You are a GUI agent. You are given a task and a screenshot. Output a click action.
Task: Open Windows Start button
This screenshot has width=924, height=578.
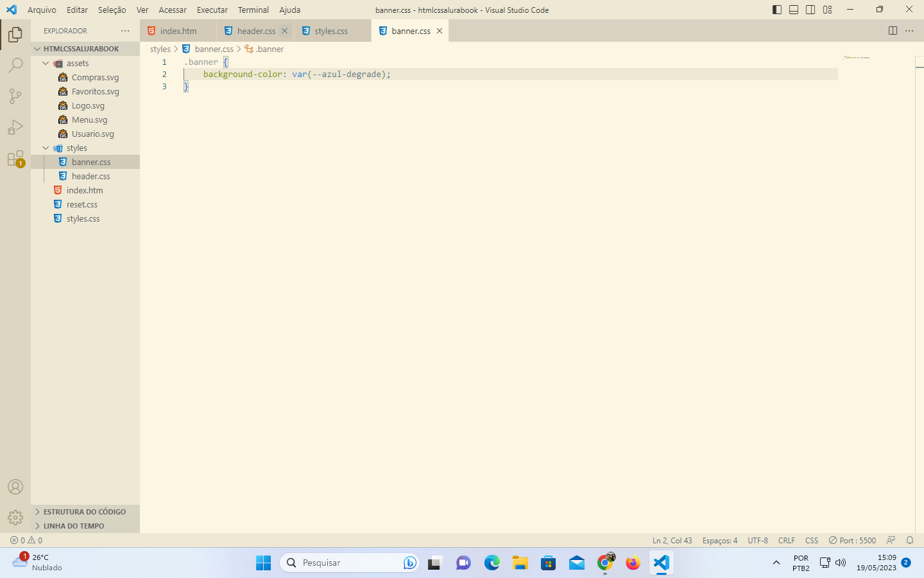click(263, 563)
